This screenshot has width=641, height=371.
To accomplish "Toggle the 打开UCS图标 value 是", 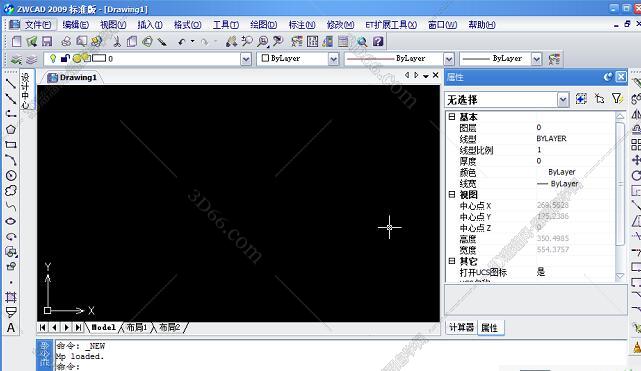I will (540, 272).
